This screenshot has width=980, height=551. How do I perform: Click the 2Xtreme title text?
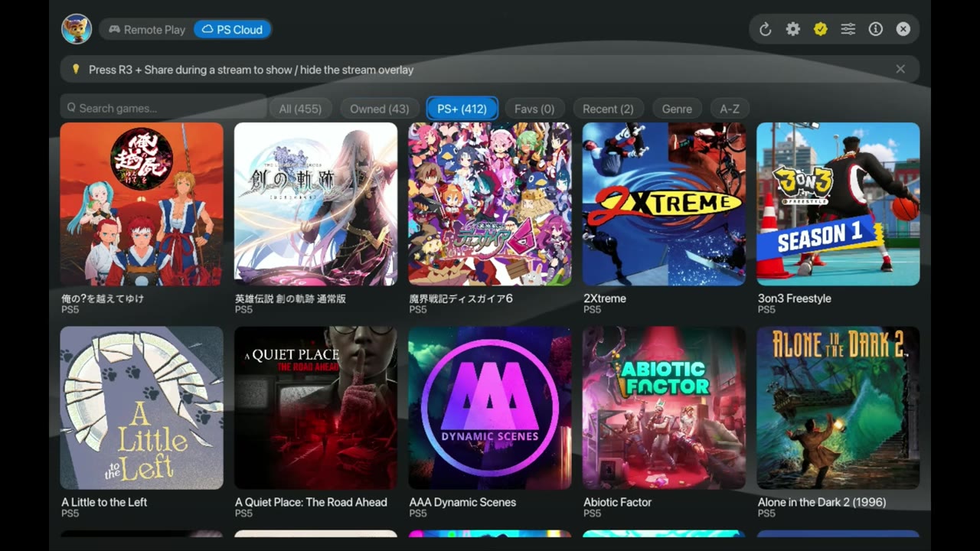(x=605, y=298)
